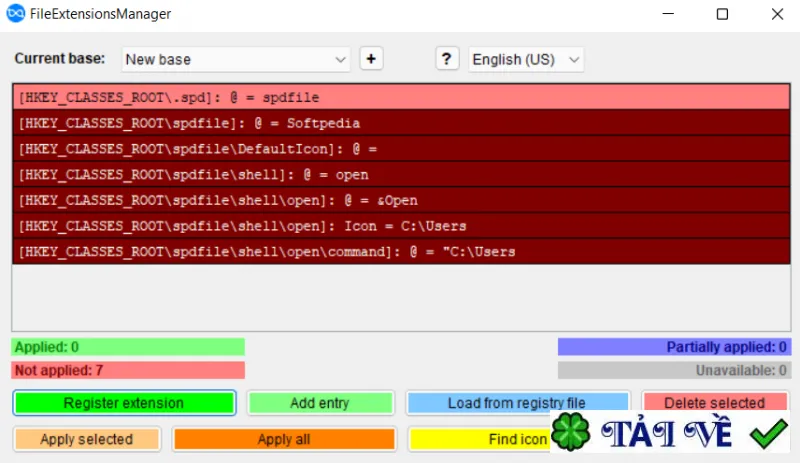Click the Applied: 0 status bar
This screenshot has height=463, width=800.
point(128,347)
